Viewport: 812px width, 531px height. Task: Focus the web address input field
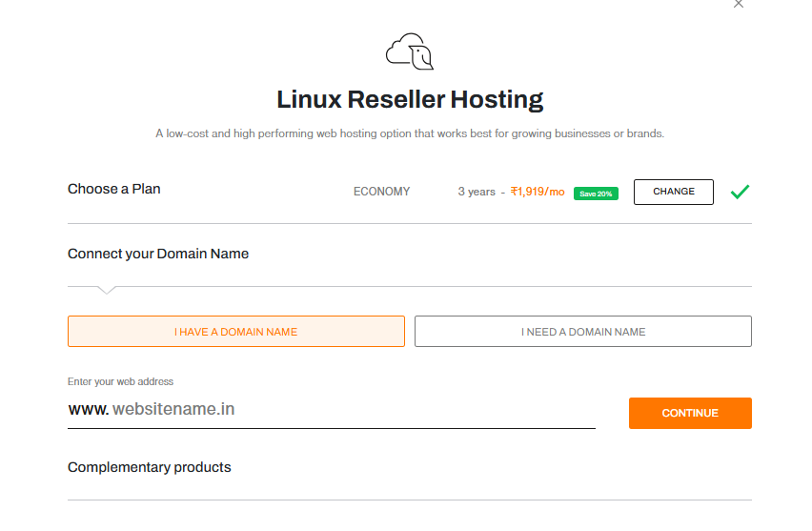(332, 409)
